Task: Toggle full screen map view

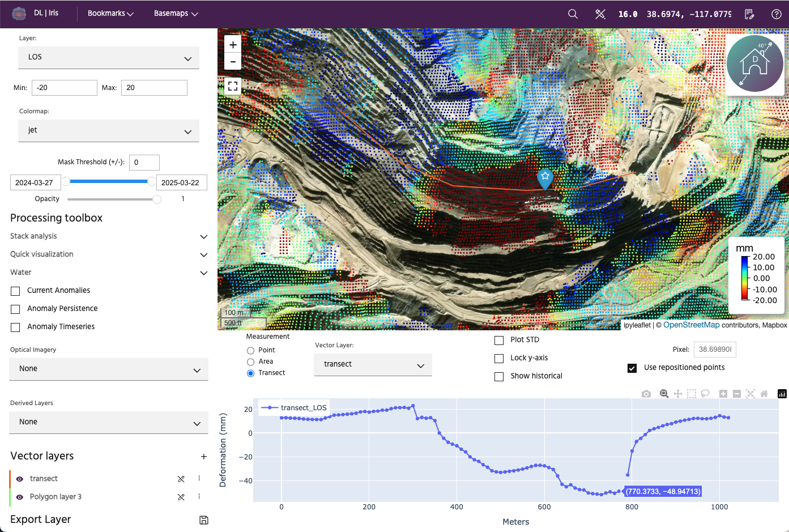Action: (233, 86)
